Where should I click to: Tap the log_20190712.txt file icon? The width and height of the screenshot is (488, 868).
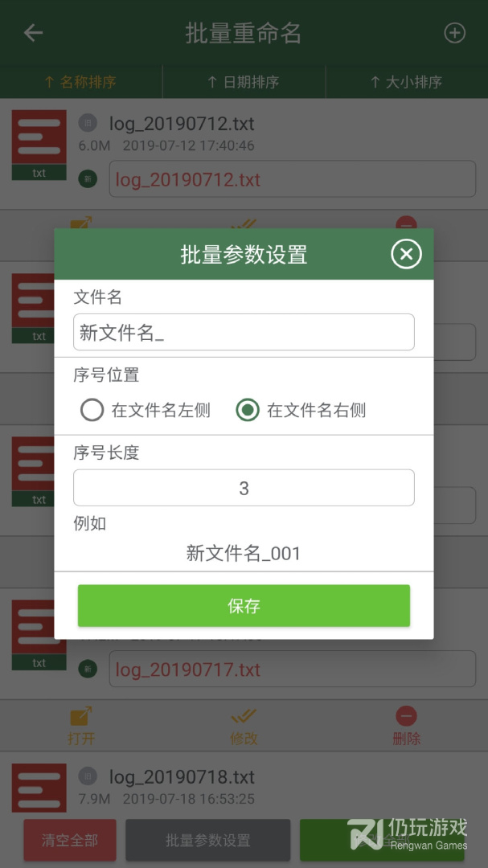click(x=39, y=144)
